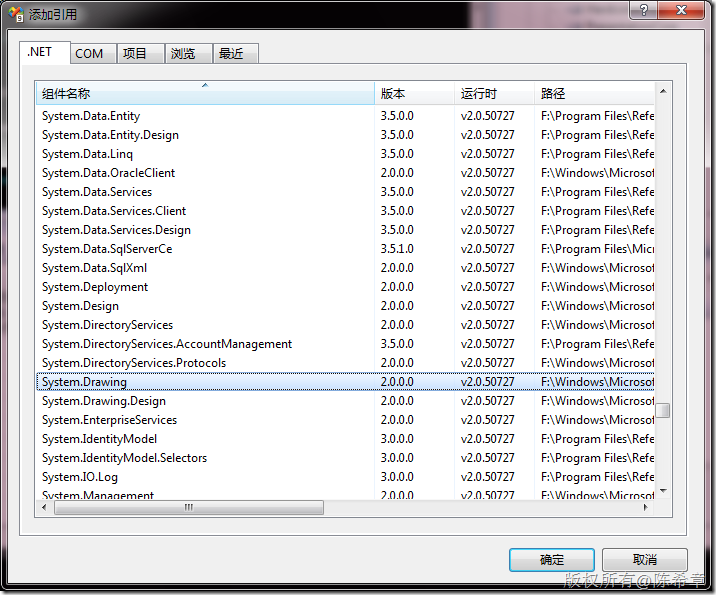The image size is (716, 595).
Task: Click the help question mark button
Action: [644, 10]
